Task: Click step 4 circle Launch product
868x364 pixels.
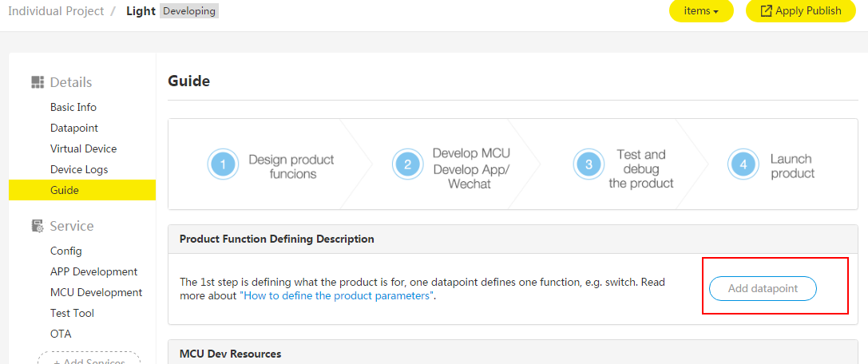Action: [x=743, y=164]
